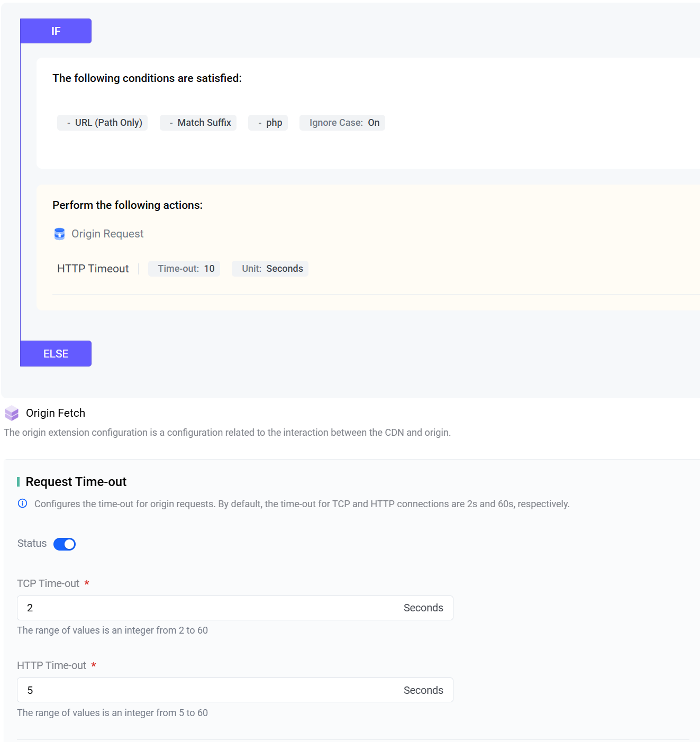Select the Match Suffix condition tag
This screenshot has width=700, height=742.
(x=198, y=123)
